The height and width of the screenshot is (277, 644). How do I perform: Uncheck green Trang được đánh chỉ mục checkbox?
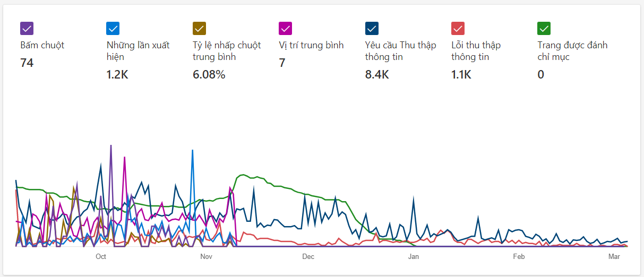point(544,29)
